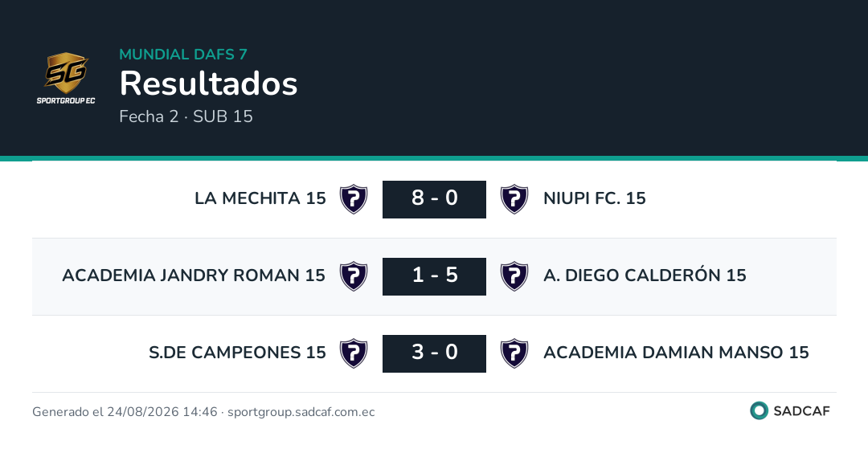Click the SportGroup EC shield logo
868x453 pixels.
click(66, 78)
